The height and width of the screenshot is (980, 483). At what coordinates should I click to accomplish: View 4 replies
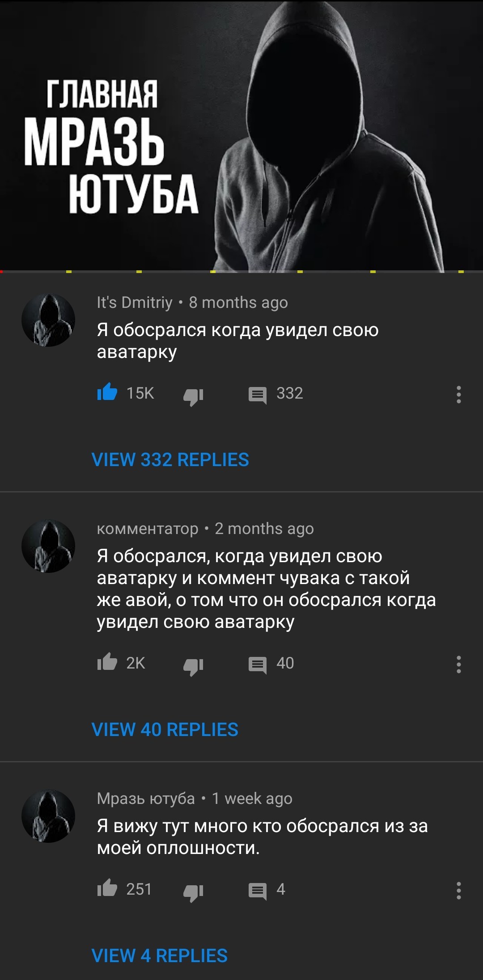(x=159, y=956)
